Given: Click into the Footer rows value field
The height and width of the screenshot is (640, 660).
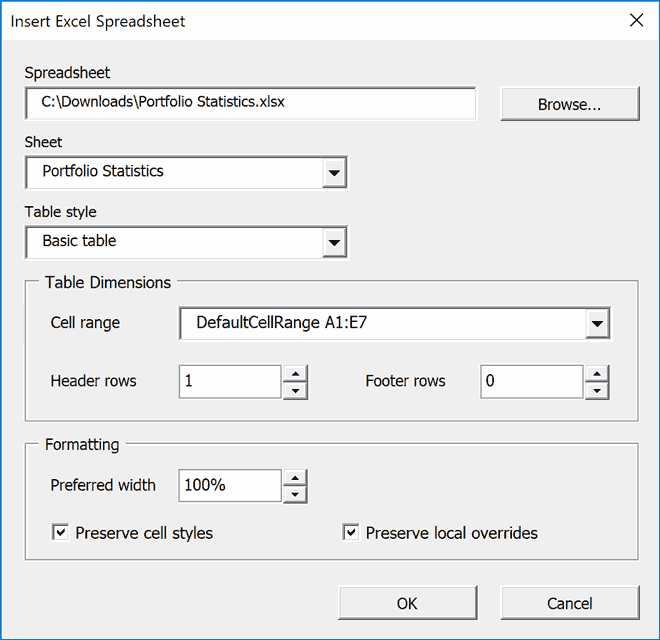Looking at the screenshot, I should coord(532,381).
